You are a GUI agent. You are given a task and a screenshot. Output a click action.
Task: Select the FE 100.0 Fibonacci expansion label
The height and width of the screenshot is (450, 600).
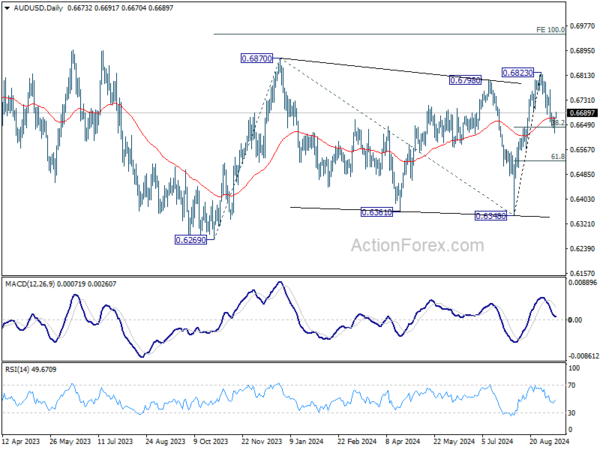(550, 30)
